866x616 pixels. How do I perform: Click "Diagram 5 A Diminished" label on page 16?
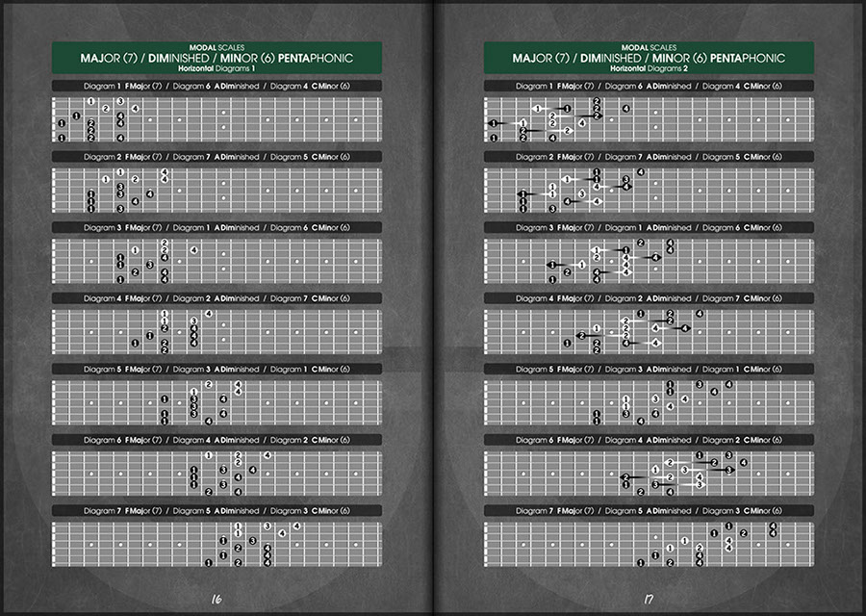pos(216,511)
